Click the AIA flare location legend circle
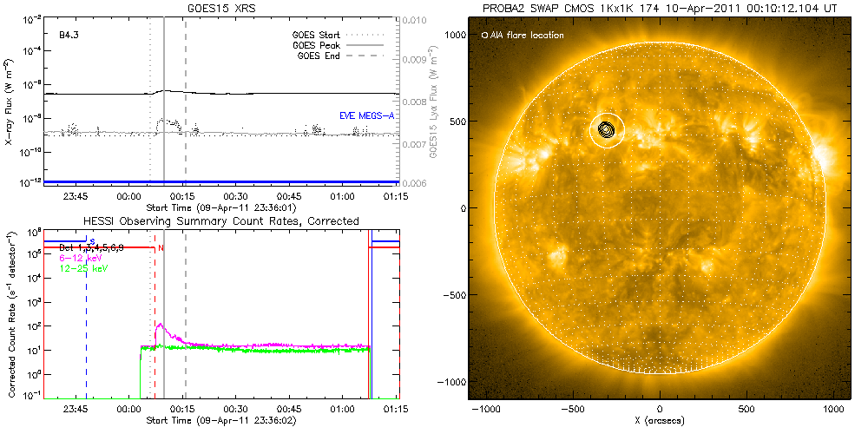The height and width of the screenshot is (434, 868). [x=484, y=36]
